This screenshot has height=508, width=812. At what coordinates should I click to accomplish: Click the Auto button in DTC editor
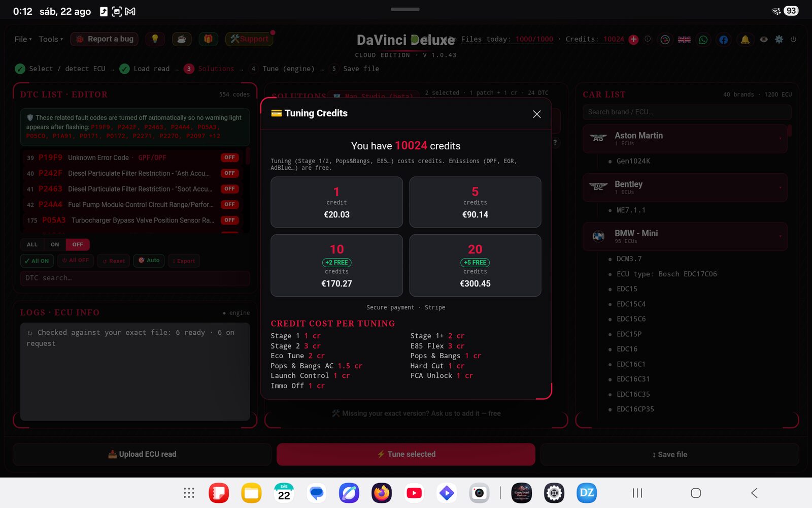[x=149, y=261]
